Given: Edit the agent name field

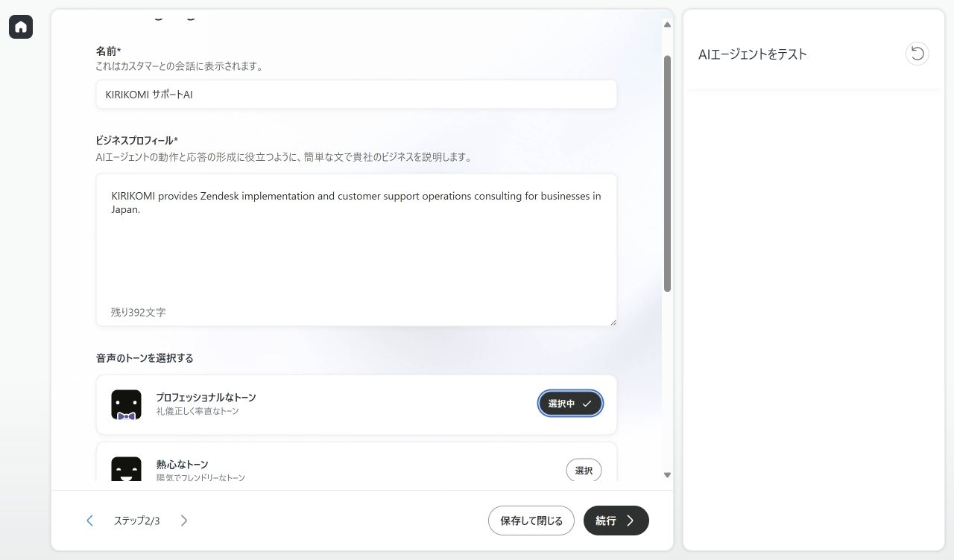Looking at the screenshot, I should pos(356,95).
